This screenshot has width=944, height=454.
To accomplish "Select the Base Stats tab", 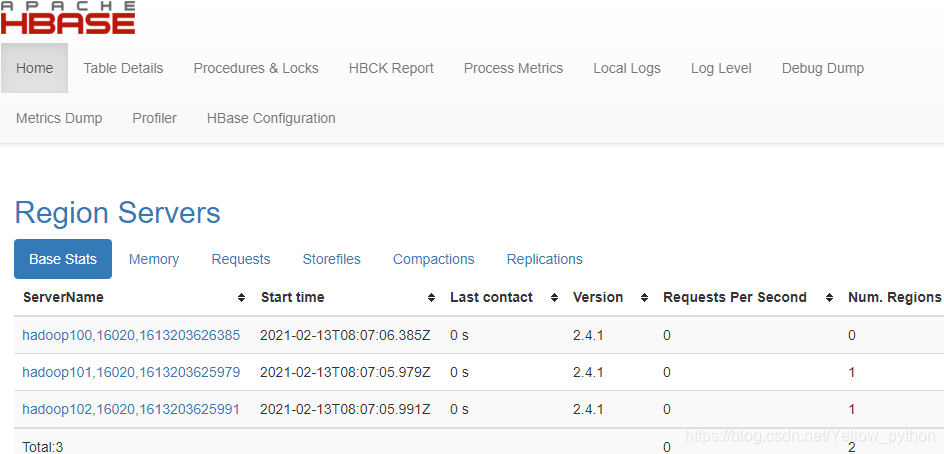I will (63, 259).
